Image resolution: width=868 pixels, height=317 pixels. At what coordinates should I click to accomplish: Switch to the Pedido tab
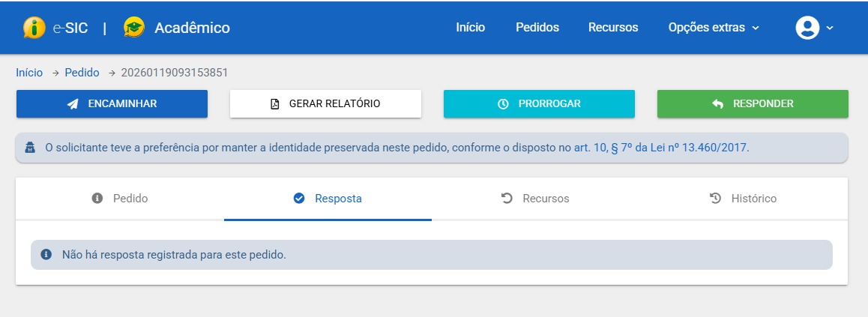point(120,198)
